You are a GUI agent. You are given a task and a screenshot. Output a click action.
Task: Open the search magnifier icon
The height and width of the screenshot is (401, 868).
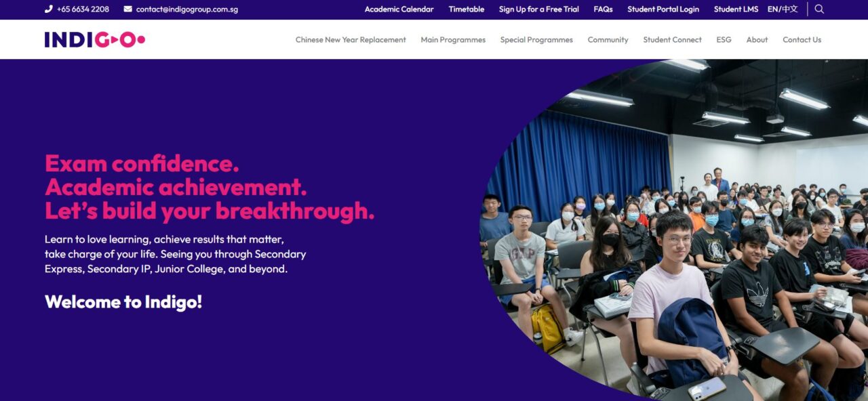click(819, 9)
